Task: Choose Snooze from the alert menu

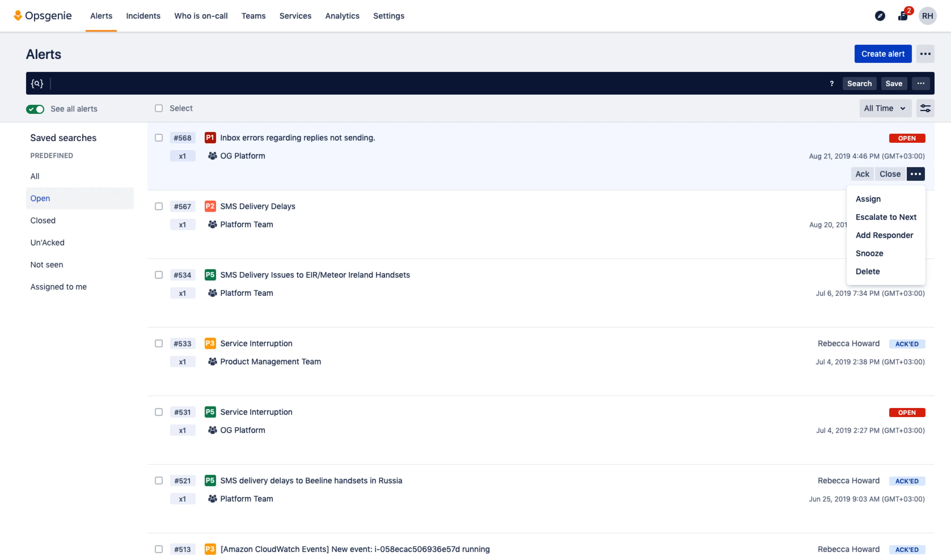Action: [x=869, y=253]
